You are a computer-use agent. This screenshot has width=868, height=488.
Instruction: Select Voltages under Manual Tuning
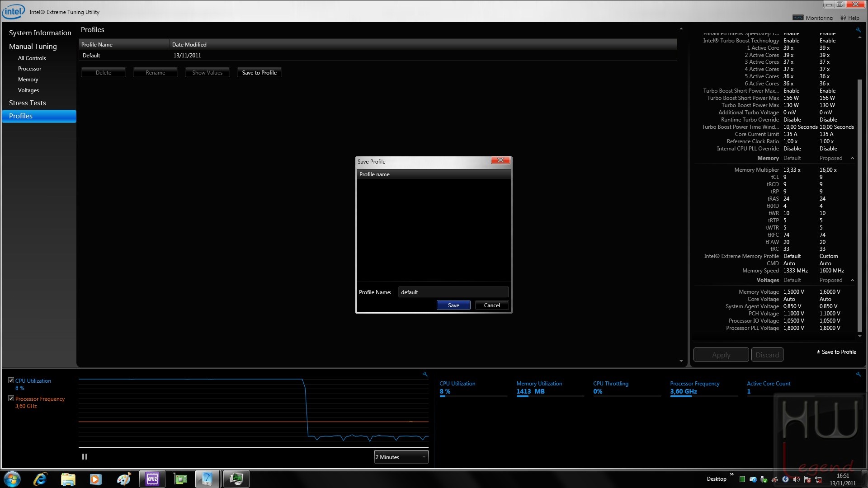tap(28, 90)
